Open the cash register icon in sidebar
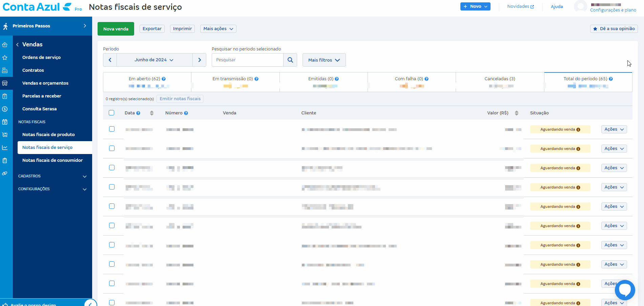Viewport: 644px width, 306px height. pyautogui.click(x=5, y=70)
